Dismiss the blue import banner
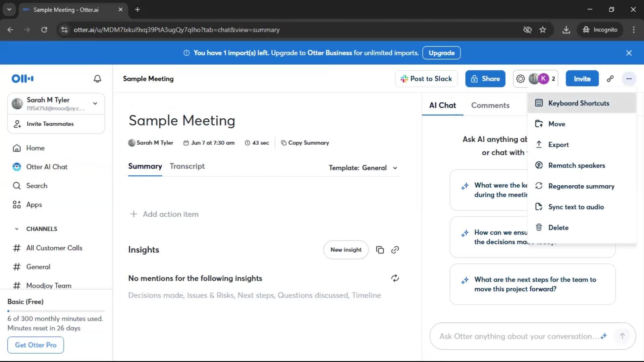The image size is (644, 362). coord(629,53)
